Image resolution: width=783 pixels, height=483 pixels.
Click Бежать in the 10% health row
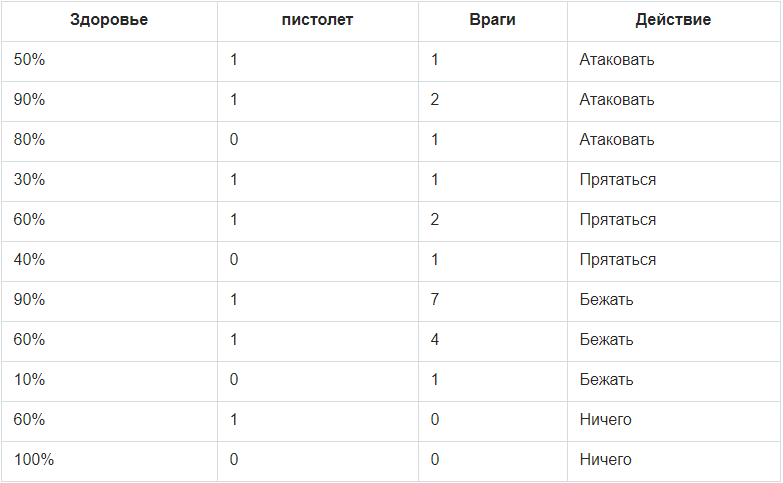(606, 379)
